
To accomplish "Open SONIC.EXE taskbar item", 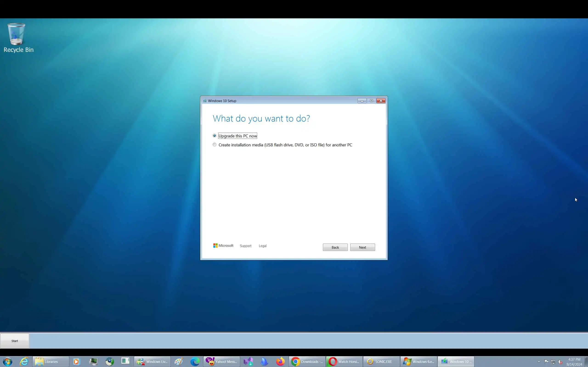I will click(381, 361).
